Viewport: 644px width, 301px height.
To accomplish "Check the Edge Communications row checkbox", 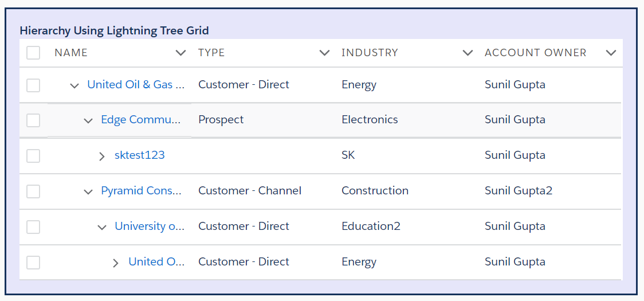I will coord(33,120).
